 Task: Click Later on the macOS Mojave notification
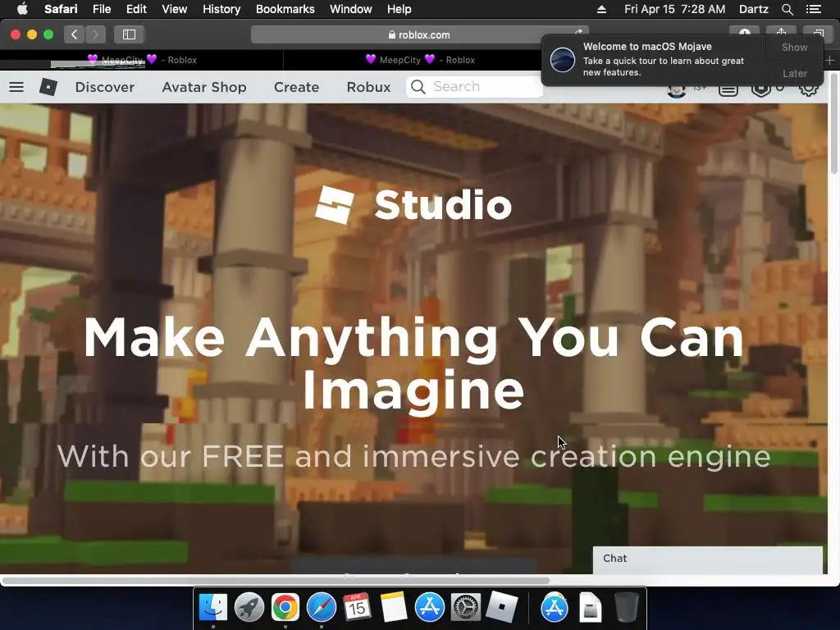coord(794,73)
